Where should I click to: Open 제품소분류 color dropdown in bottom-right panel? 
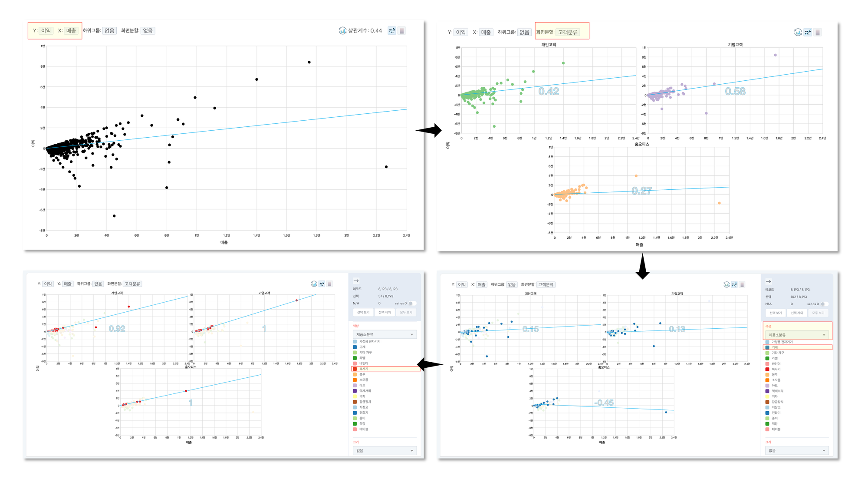coord(796,335)
